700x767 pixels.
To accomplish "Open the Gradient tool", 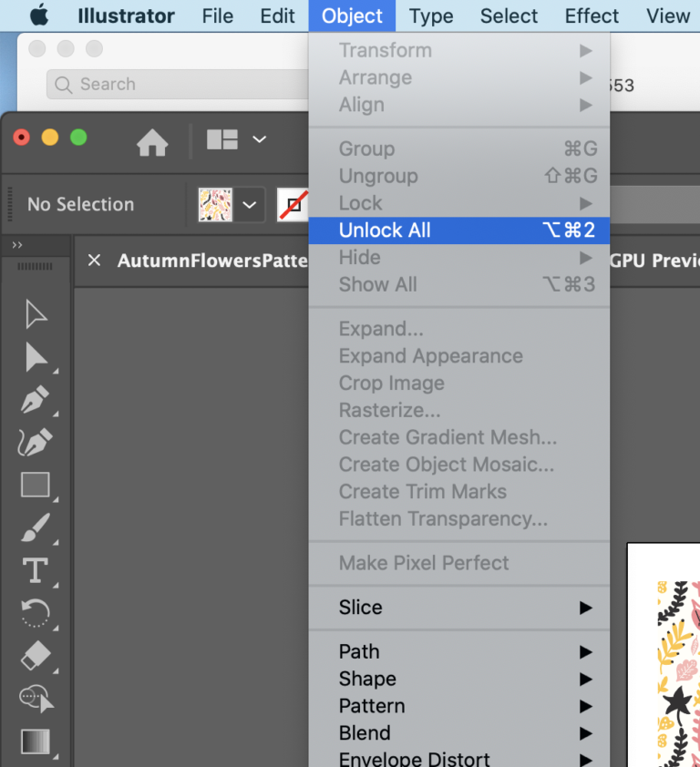I will click(x=36, y=742).
